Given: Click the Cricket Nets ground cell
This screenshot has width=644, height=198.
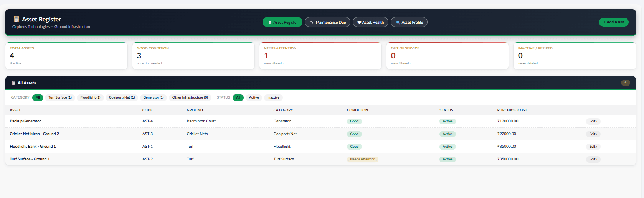Looking at the screenshot, I should point(197,134).
